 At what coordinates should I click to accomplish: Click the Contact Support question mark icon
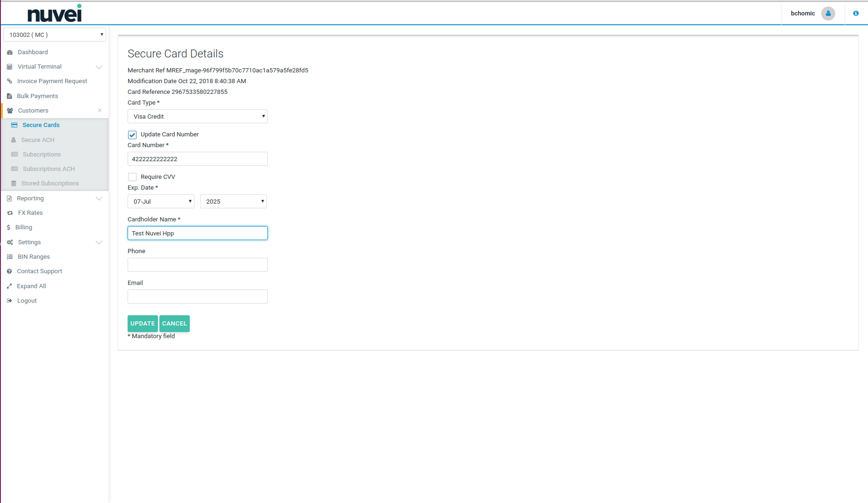coord(9,271)
